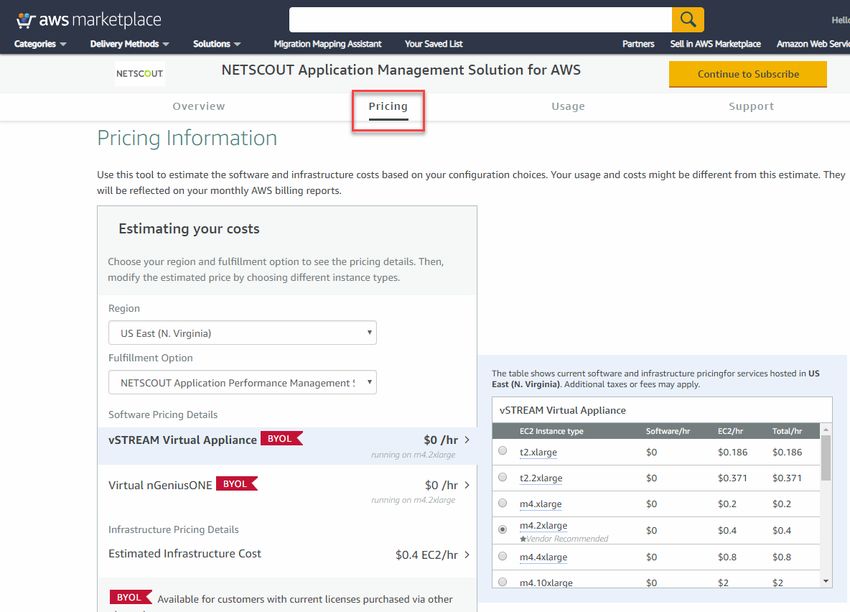This screenshot has height=612, width=850.
Task: Open Migration Mapping Assistant
Action: 327,44
